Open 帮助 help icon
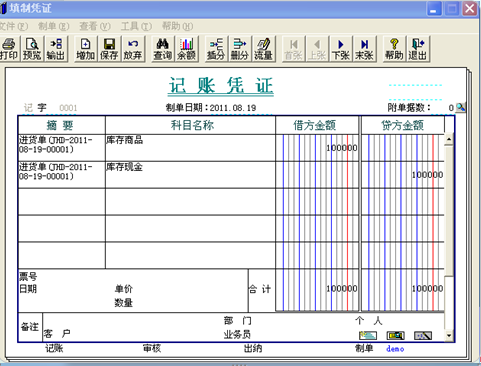 394,49
